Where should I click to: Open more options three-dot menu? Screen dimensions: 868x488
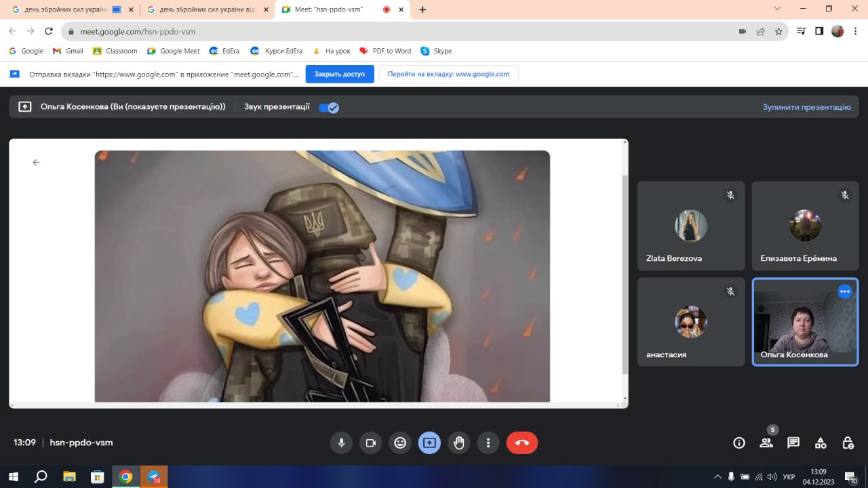(x=488, y=443)
